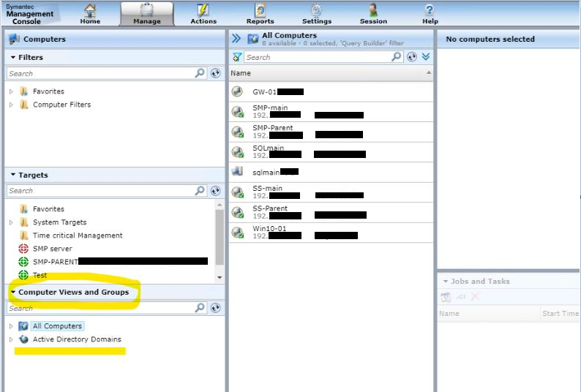Select computer SMP-main in list
Screen dimensions: 581x392
(x=331, y=112)
